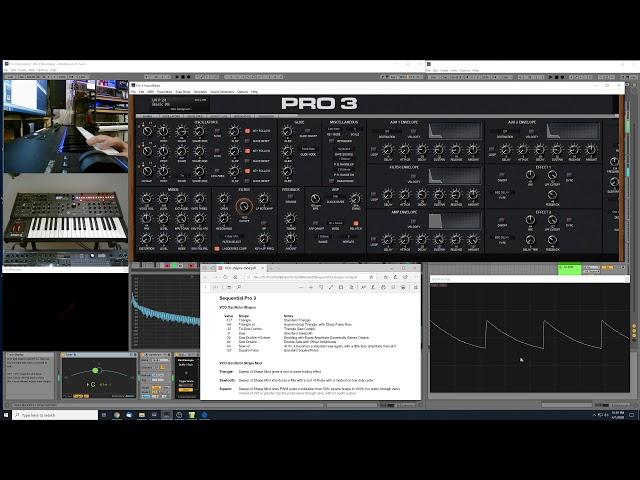Click record in left Ableton window transport
This screenshot has width=640, height=480.
click(189, 77)
